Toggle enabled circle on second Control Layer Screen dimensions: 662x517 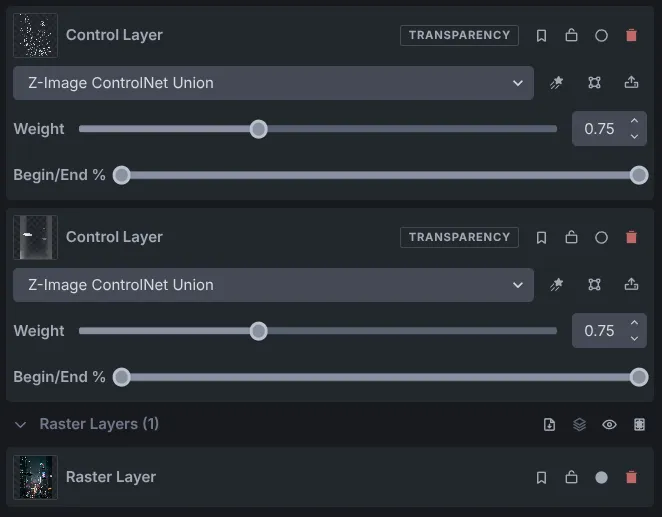pyautogui.click(x=601, y=238)
